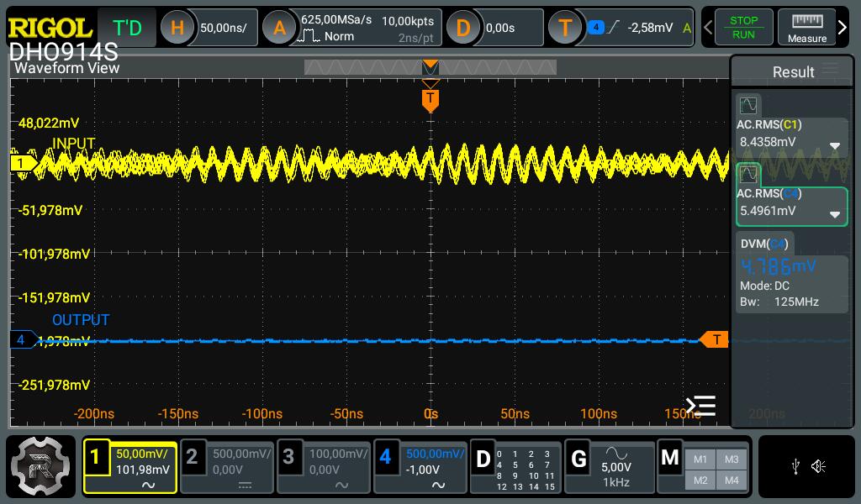Click the Result panel header
The width and height of the screenshot is (861, 504).
point(793,72)
